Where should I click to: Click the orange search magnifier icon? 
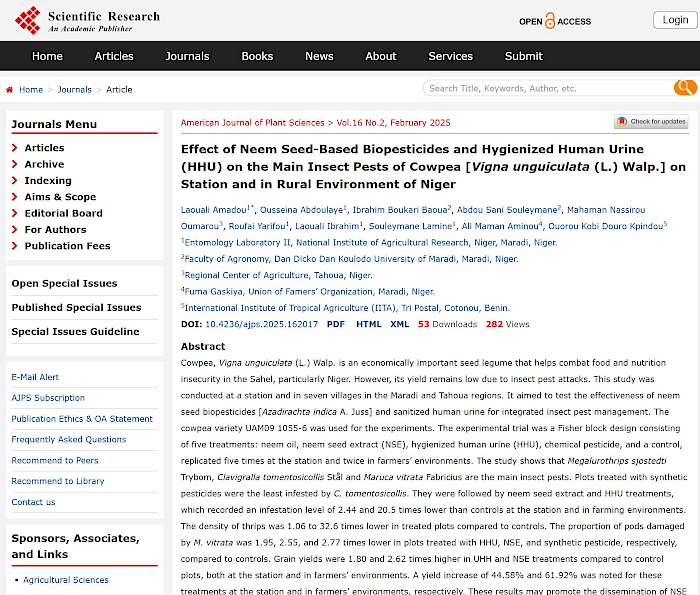point(684,88)
